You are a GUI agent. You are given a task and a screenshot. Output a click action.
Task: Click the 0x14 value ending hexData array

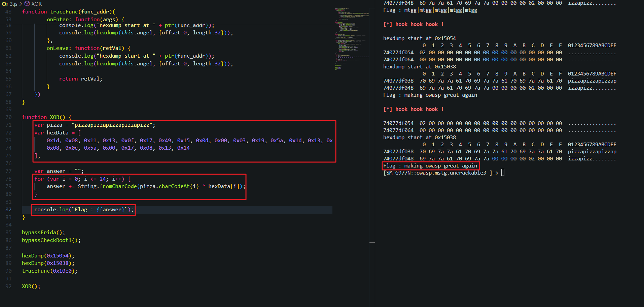point(183,148)
